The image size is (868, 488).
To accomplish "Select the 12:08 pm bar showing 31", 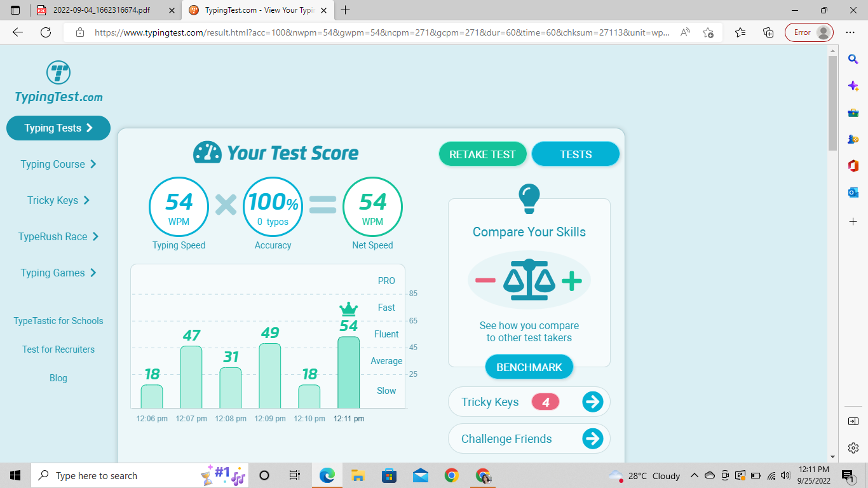I will click(231, 388).
